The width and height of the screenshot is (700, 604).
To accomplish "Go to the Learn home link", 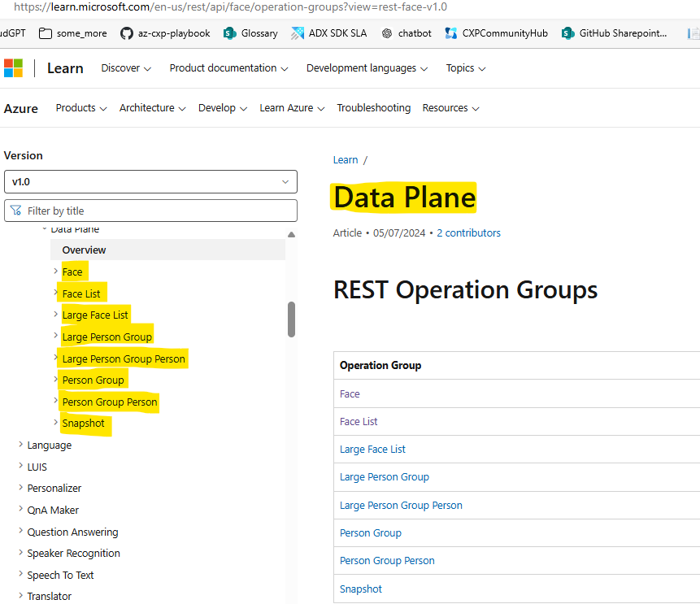I will tap(65, 68).
